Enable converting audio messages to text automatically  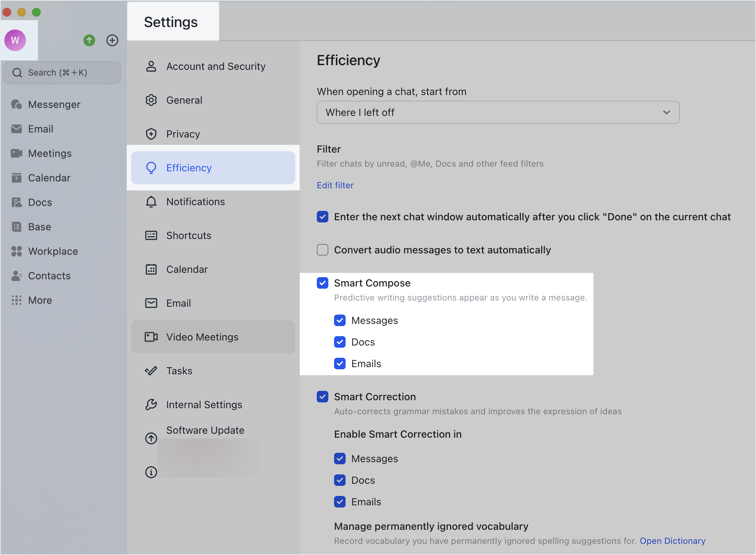(322, 249)
